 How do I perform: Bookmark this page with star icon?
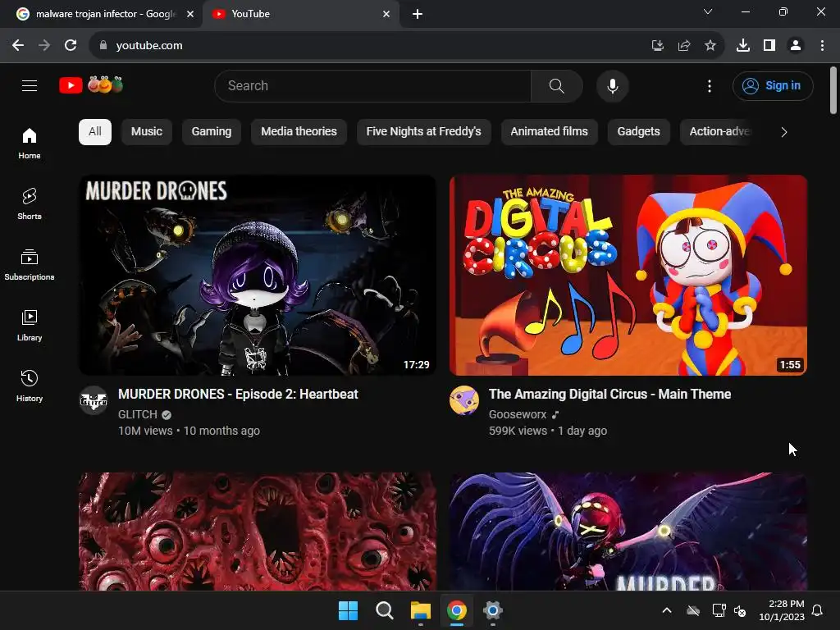pyautogui.click(x=710, y=46)
